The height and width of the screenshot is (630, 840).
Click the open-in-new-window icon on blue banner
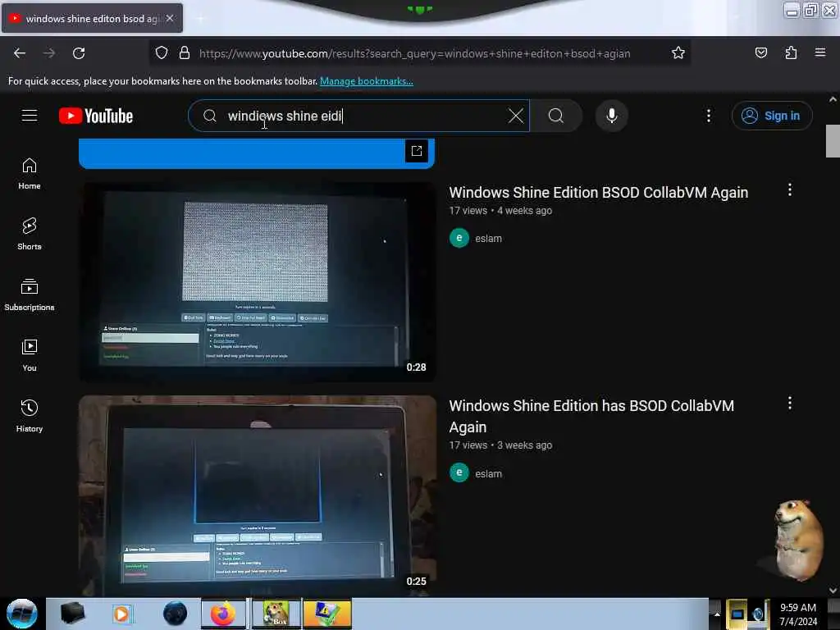click(x=417, y=151)
